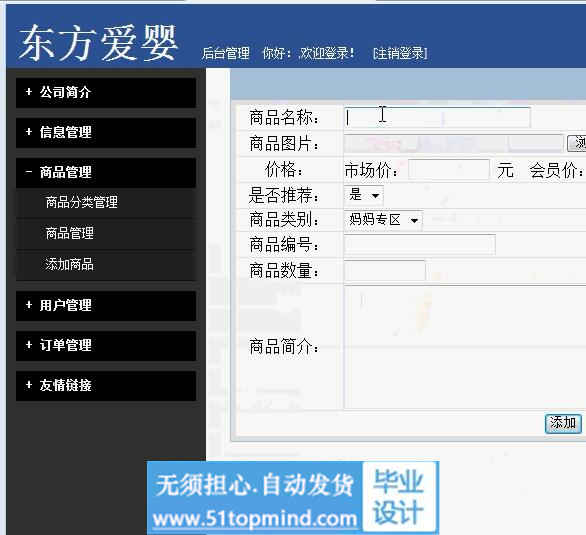Expand the 友情链接 menu section

tap(106, 386)
